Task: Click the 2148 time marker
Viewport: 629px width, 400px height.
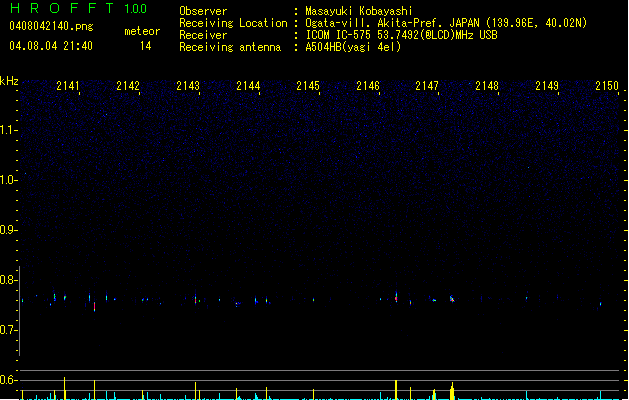Action: pos(487,86)
